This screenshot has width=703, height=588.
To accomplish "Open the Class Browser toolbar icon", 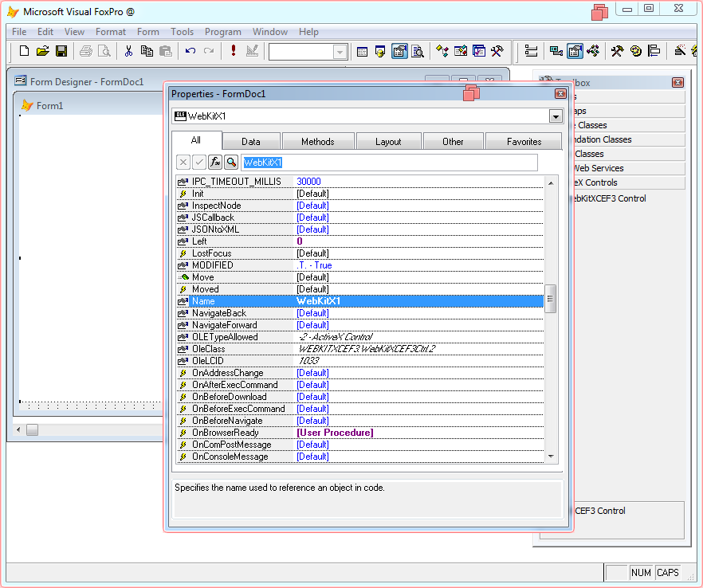I will click(x=442, y=52).
